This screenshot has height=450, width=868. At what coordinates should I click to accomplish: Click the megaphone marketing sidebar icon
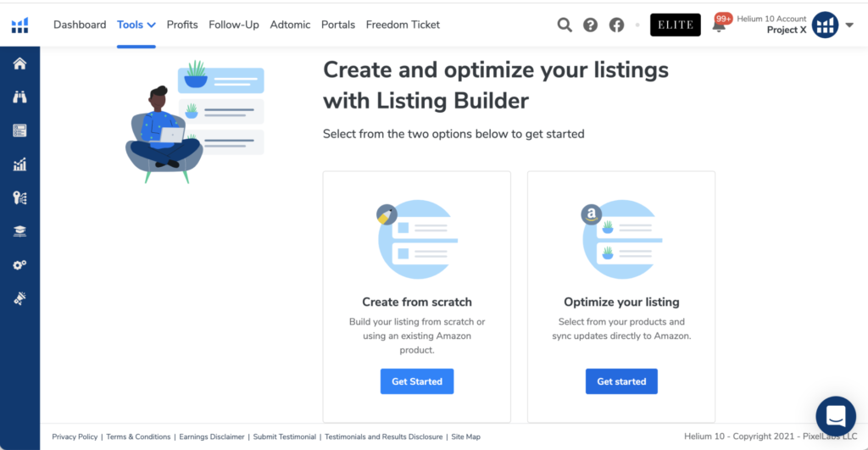19,298
